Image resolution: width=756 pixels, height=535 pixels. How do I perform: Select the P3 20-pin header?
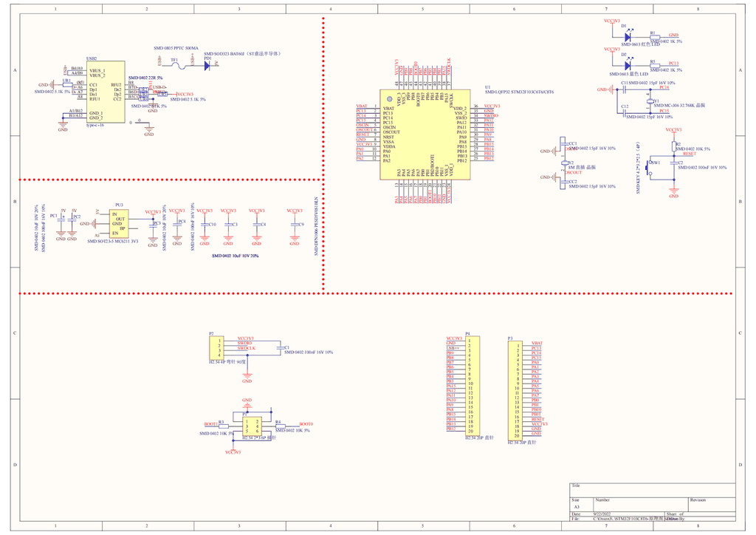515,390
